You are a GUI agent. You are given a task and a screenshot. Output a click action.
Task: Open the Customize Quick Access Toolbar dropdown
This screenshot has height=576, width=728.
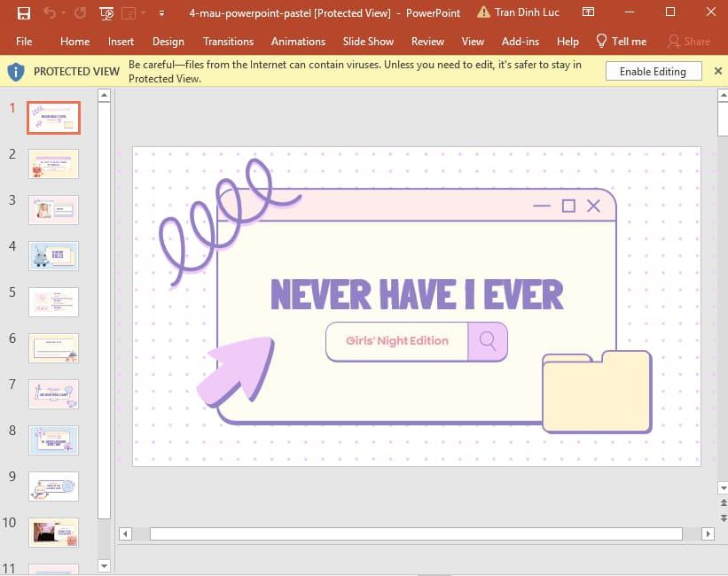[x=160, y=13]
